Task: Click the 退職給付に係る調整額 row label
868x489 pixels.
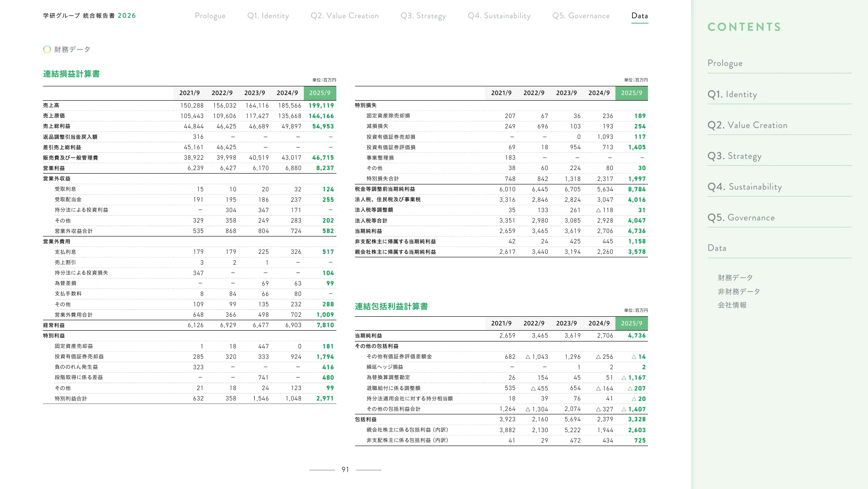Action: coord(394,388)
